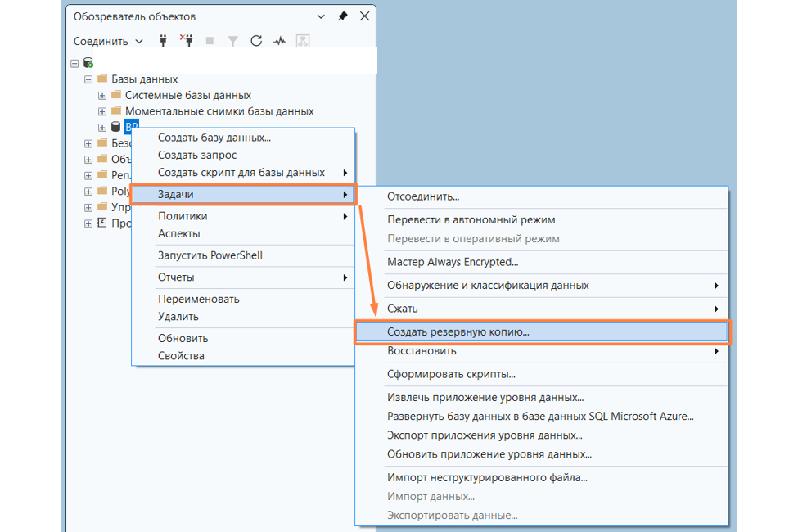The width and height of the screenshot is (798, 532).
Task: Collapse the Базы данных node
Action: [x=88, y=79]
